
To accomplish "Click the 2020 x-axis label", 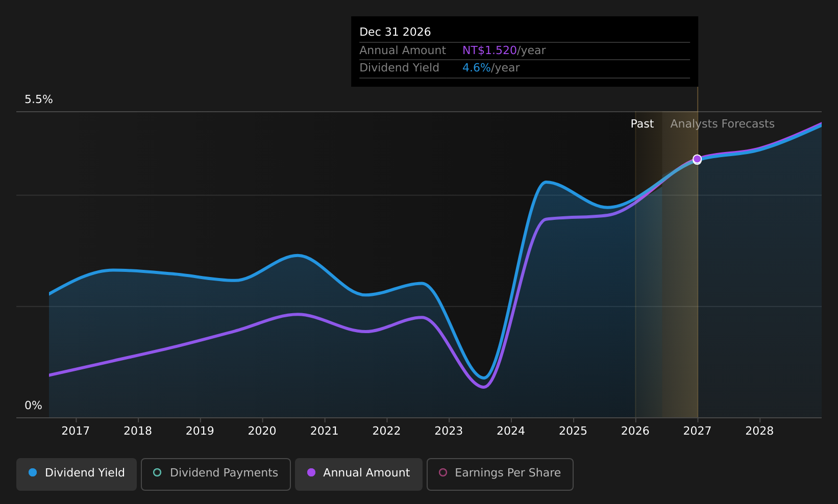I will pos(262,431).
